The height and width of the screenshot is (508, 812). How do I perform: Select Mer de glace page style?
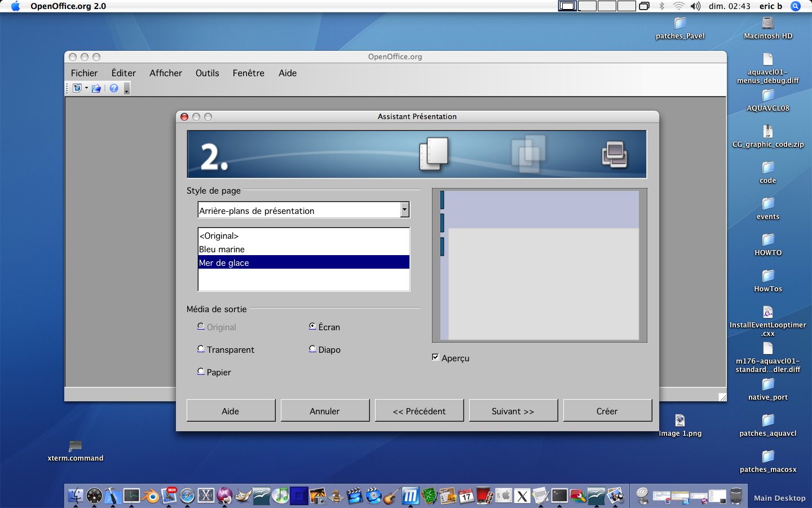tap(303, 262)
